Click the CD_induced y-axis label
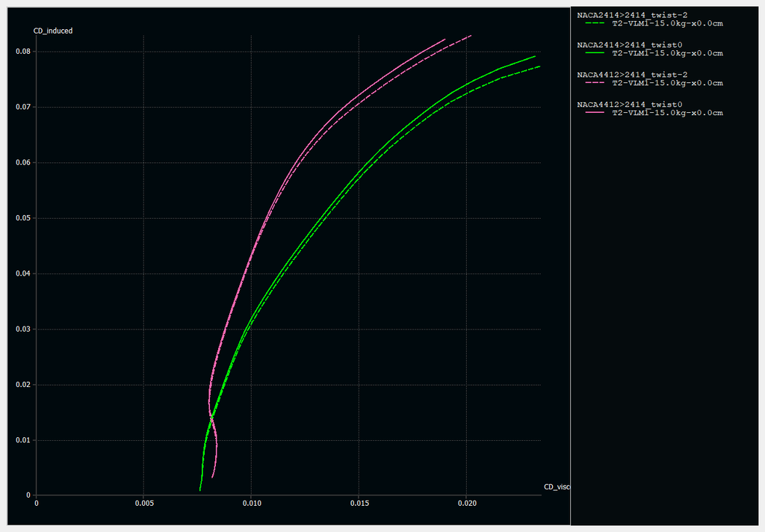765x532 pixels. [53, 31]
